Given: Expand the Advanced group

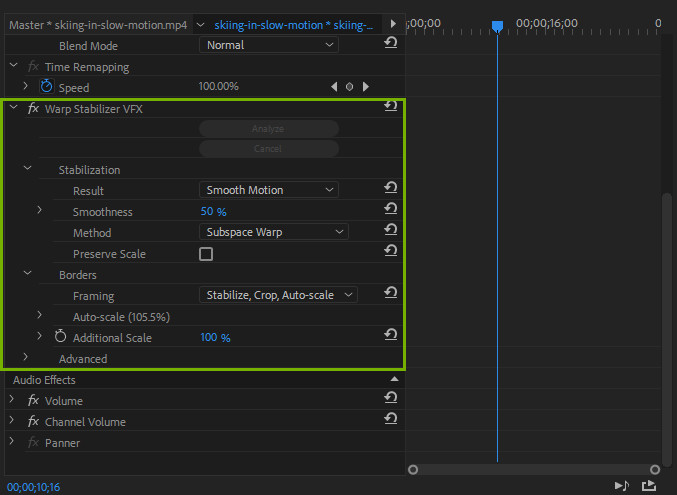Looking at the screenshot, I should (25, 357).
